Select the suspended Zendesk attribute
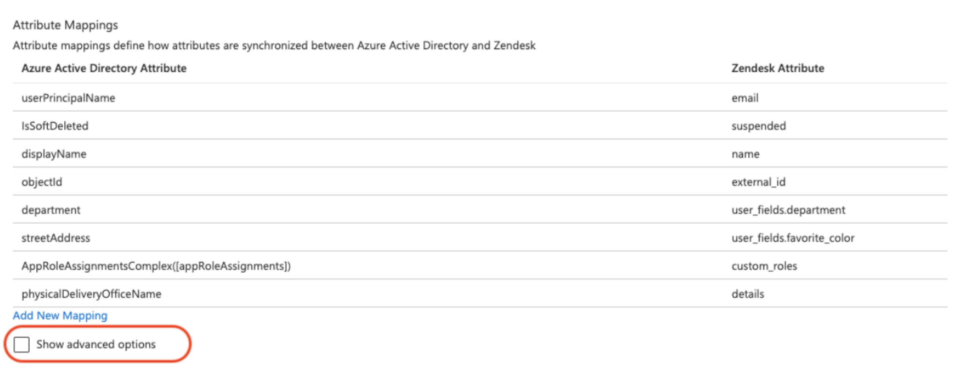The height and width of the screenshot is (381, 980). pos(758,126)
